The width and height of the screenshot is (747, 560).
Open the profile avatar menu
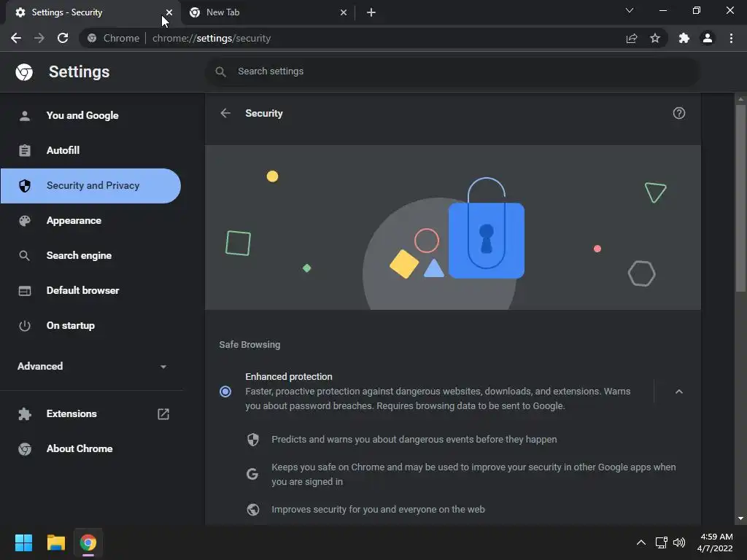(x=708, y=38)
